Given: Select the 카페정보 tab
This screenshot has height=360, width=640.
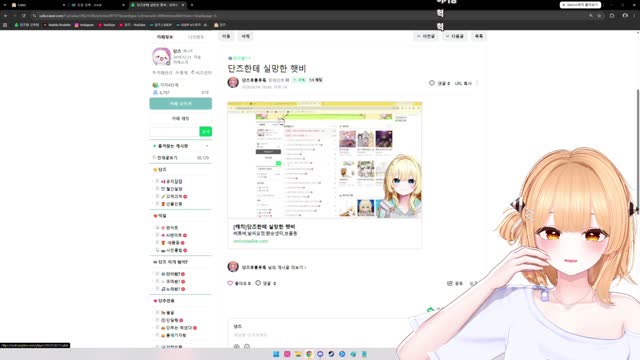Looking at the screenshot, I should (x=165, y=37).
